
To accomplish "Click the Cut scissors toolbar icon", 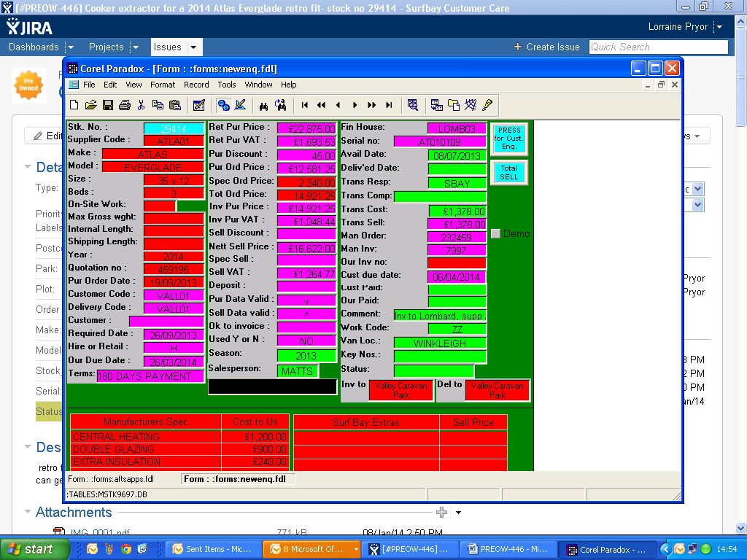I will coord(141,105).
